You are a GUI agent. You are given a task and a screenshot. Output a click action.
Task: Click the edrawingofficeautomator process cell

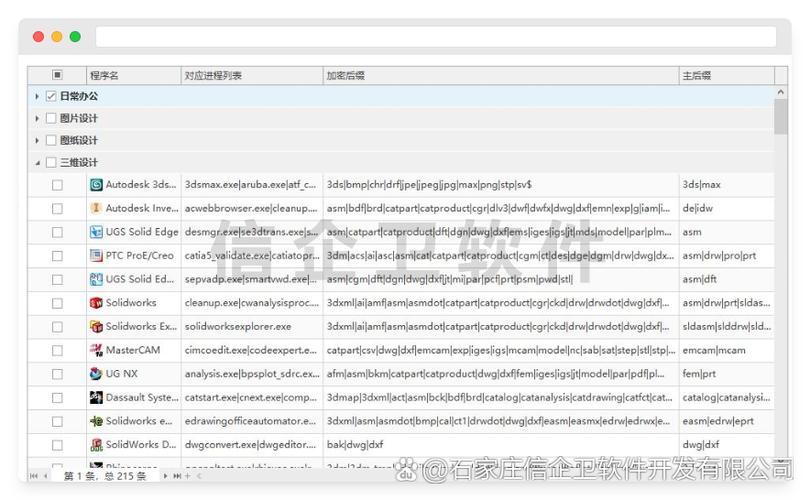coord(252,421)
